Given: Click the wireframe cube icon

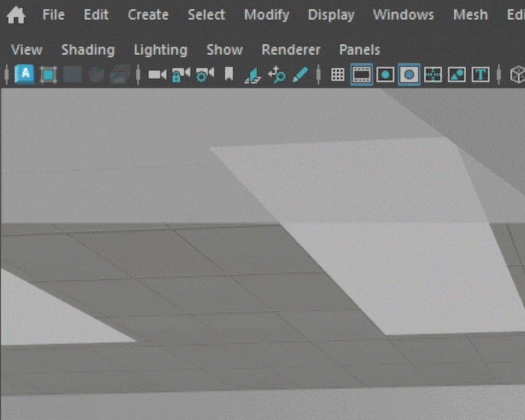Looking at the screenshot, I should [x=518, y=74].
